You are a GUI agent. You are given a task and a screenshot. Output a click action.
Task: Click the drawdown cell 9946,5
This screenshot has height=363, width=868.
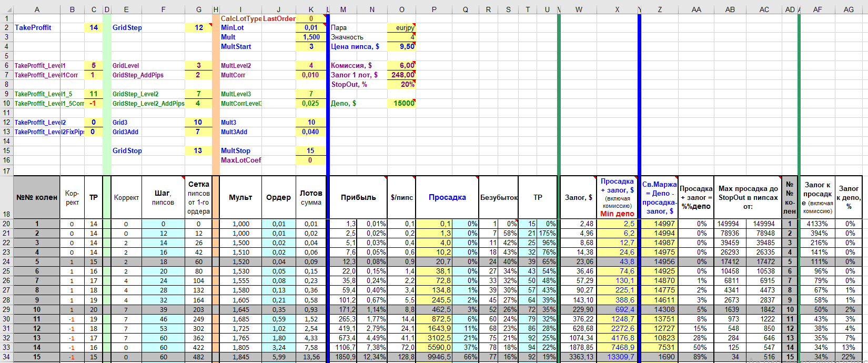[434, 357]
